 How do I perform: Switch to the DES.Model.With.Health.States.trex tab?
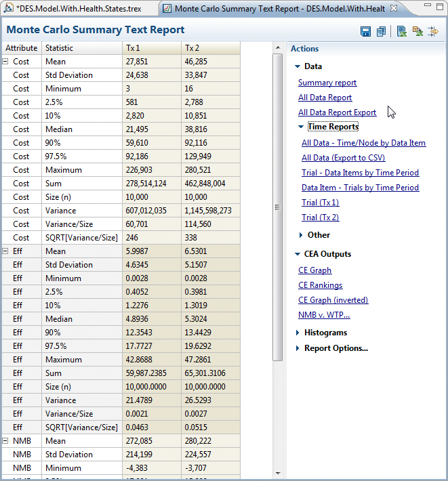[x=79, y=9]
